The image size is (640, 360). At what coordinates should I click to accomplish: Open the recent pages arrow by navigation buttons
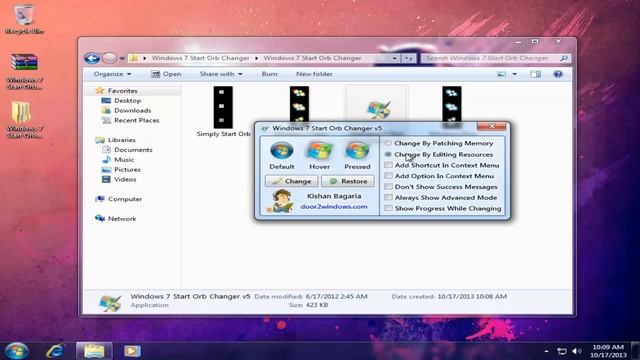click(x=122, y=59)
